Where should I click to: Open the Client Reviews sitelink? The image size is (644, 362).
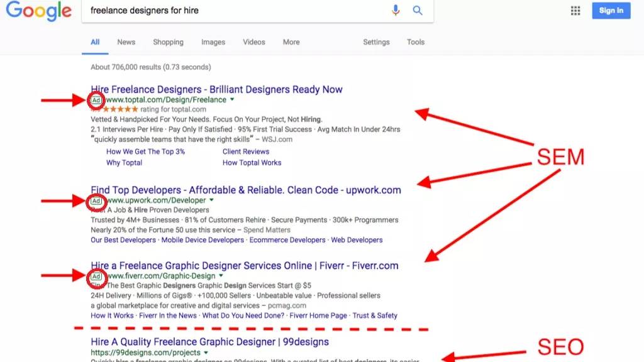[x=246, y=151]
